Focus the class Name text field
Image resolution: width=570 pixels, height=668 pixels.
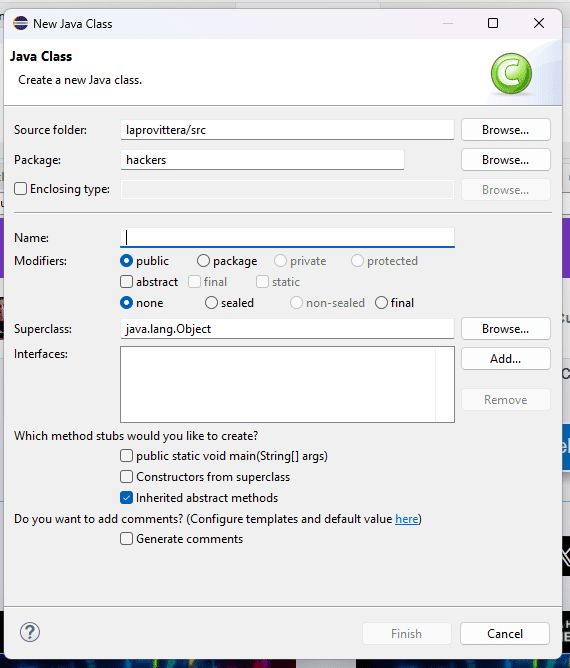coord(288,237)
